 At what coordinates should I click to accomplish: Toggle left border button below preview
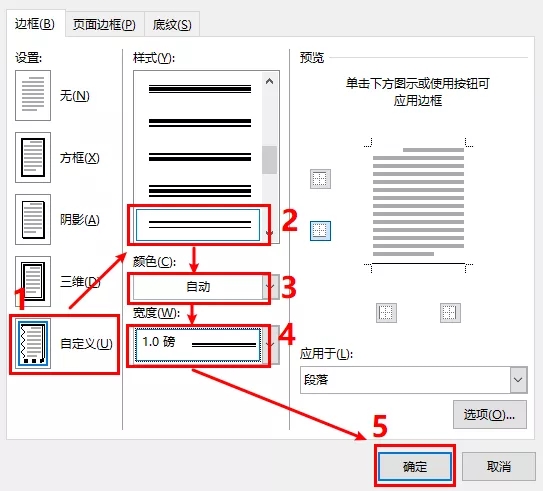click(386, 313)
